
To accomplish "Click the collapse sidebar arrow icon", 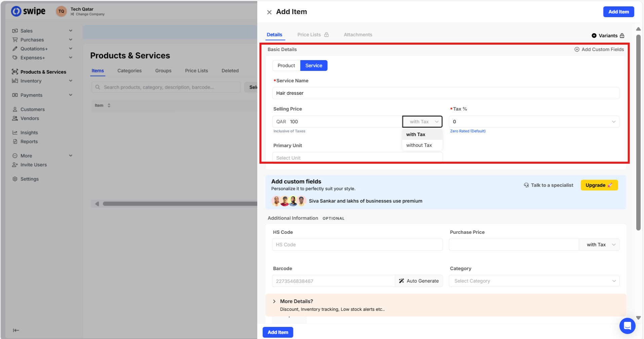I will click(16, 330).
